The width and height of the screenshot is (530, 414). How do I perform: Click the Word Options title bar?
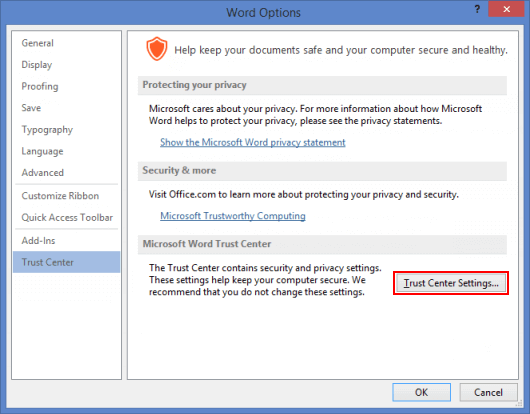point(263,13)
